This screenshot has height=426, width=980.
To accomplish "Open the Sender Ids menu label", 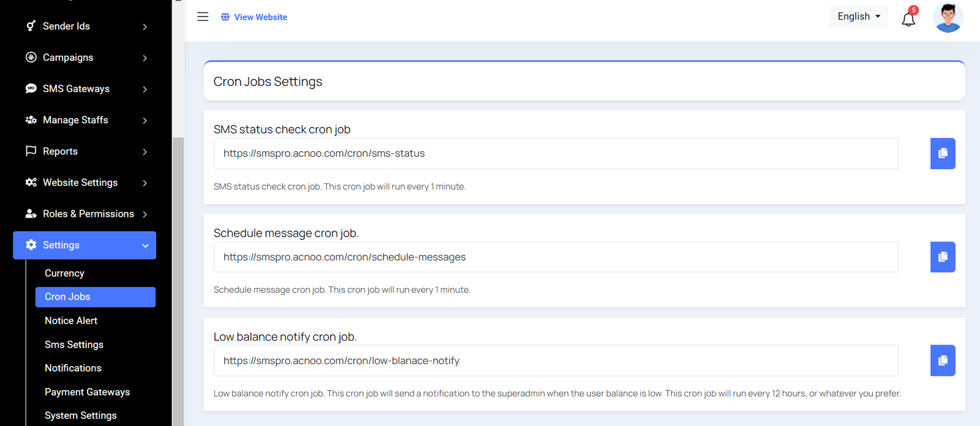I will (66, 26).
